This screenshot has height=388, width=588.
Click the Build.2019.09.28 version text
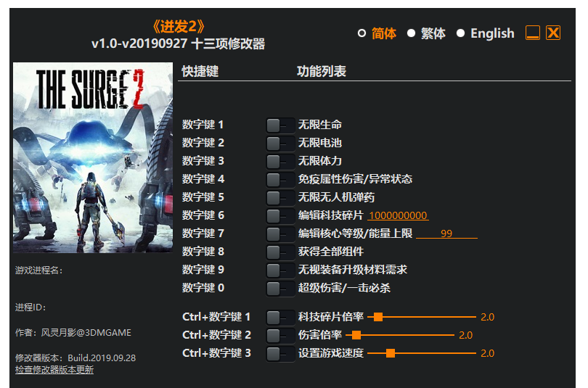[102, 358]
